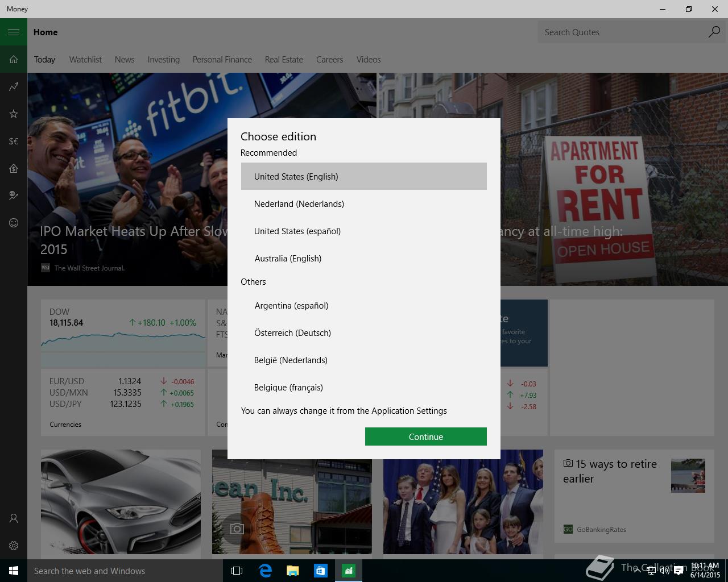Image resolution: width=728 pixels, height=582 pixels.
Task: Click camera icon on boot photo
Action: pos(237,529)
